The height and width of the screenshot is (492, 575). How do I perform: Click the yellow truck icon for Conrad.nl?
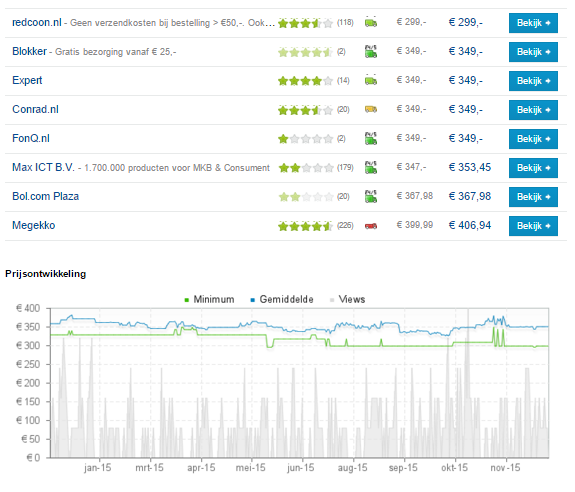tap(371, 109)
